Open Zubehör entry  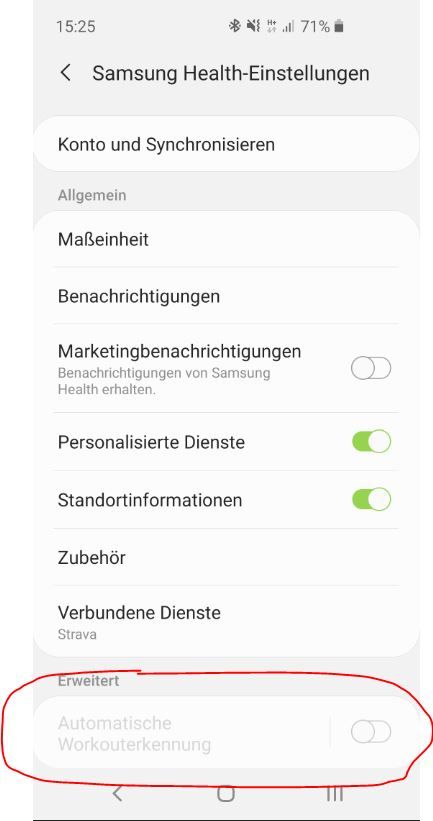(x=226, y=557)
